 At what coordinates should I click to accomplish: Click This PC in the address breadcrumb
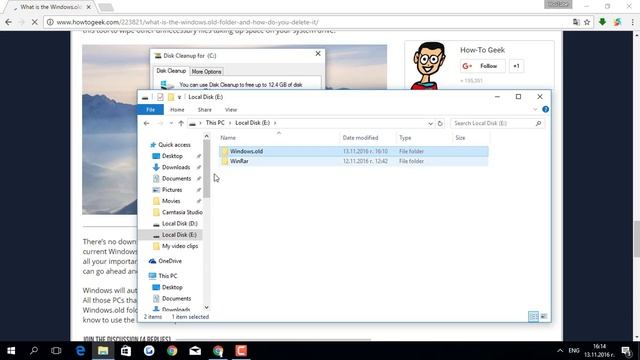pos(215,123)
